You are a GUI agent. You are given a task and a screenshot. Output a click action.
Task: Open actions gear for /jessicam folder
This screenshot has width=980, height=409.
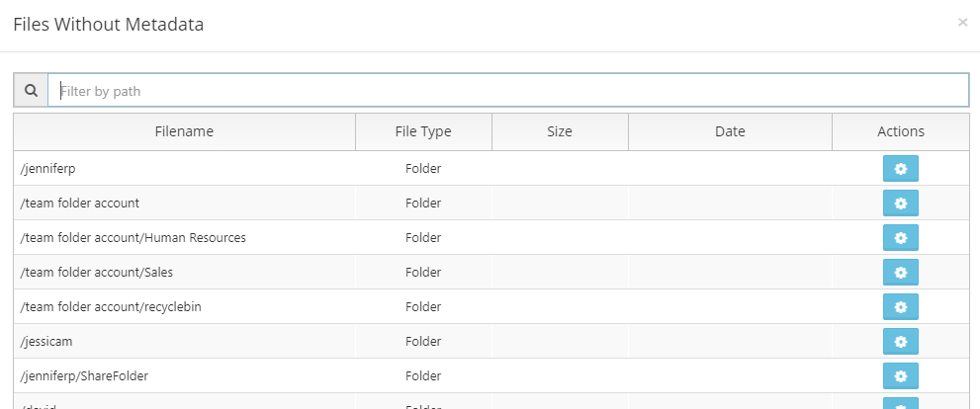(x=900, y=342)
